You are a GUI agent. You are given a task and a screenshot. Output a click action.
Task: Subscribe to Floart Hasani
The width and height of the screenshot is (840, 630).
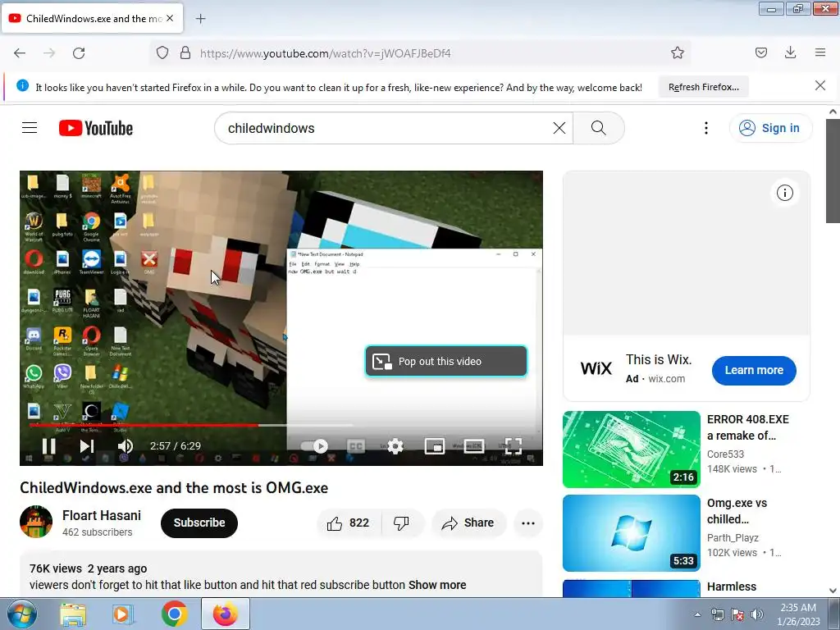199,523
